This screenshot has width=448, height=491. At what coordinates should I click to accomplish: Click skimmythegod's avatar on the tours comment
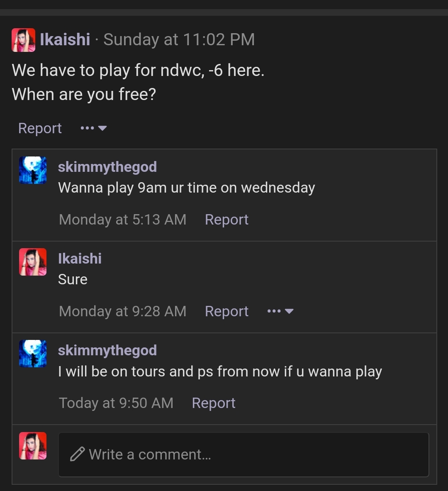tap(33, 354)
